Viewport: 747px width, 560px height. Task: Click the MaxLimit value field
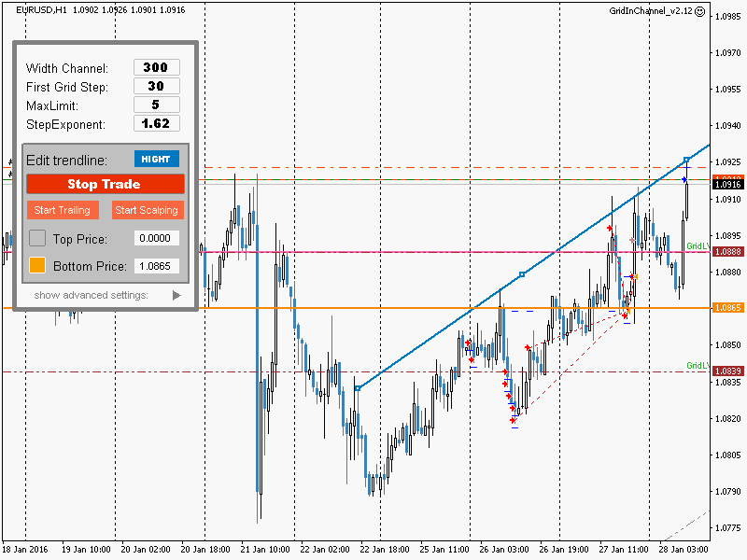tap(157, 105)
